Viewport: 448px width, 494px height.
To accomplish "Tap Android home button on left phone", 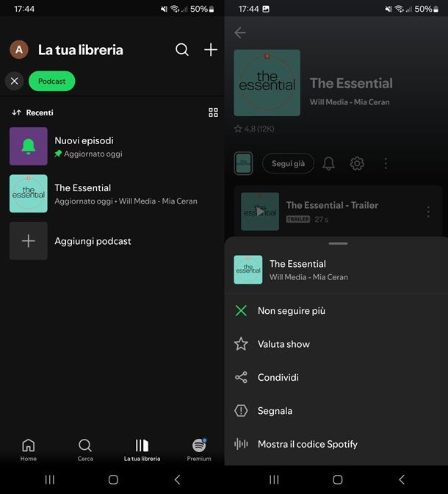I will pos(113,479).
